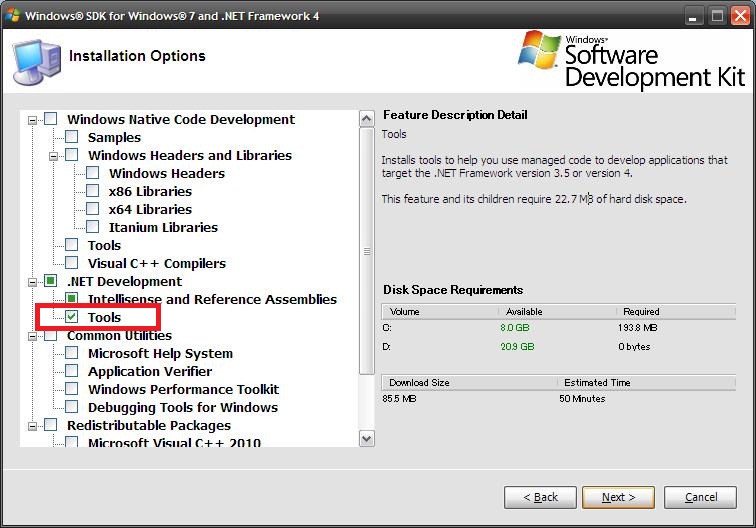
Task: Tick the Windows Headers and Libraries checkbox
Action: tap(71, 155)
